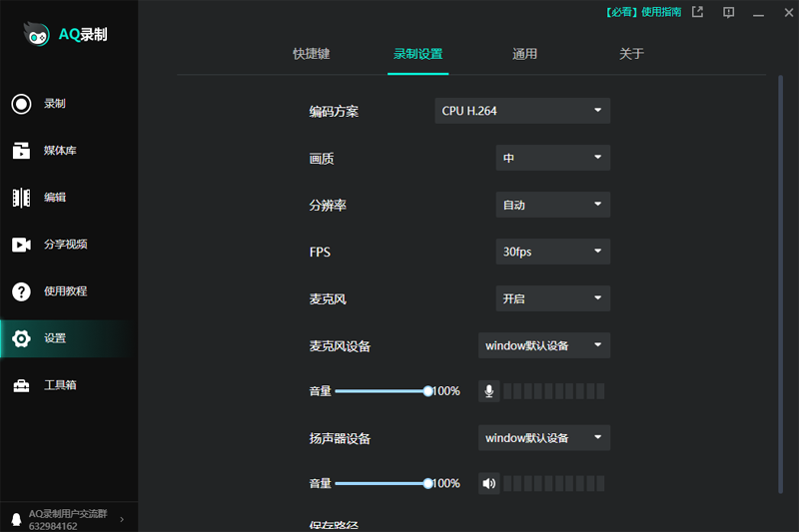The width and height of the screenshot is (799, 532).
Task: Click 编辑 label in sidebar
Action: [x=55, y=197]
